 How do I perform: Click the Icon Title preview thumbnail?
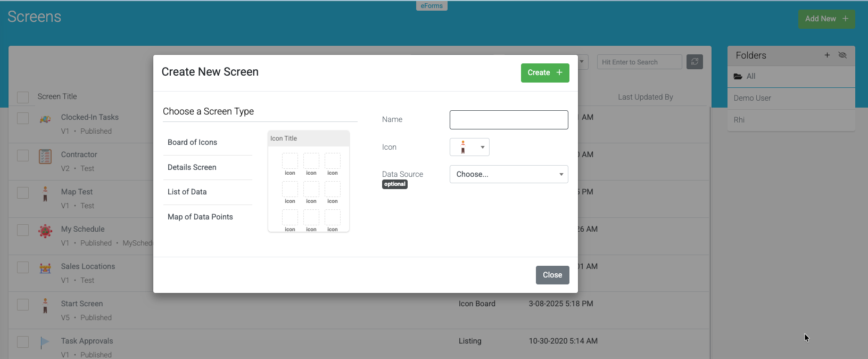click(x=309, y=182)
